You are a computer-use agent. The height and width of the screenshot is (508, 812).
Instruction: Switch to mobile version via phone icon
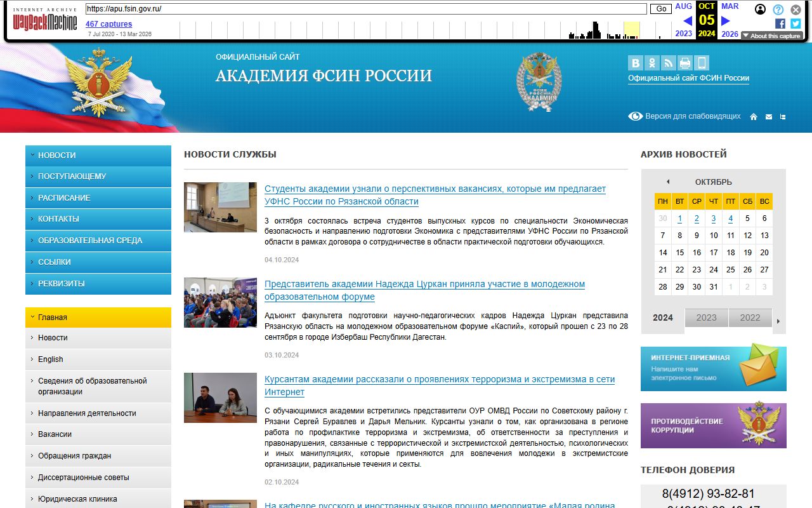point(702,63)
